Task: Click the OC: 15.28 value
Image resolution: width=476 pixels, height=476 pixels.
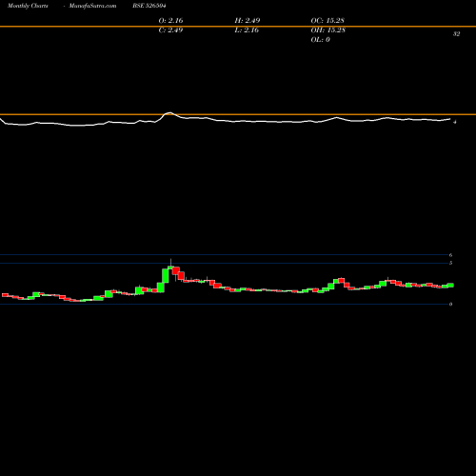Action: (x=327, y=20)
